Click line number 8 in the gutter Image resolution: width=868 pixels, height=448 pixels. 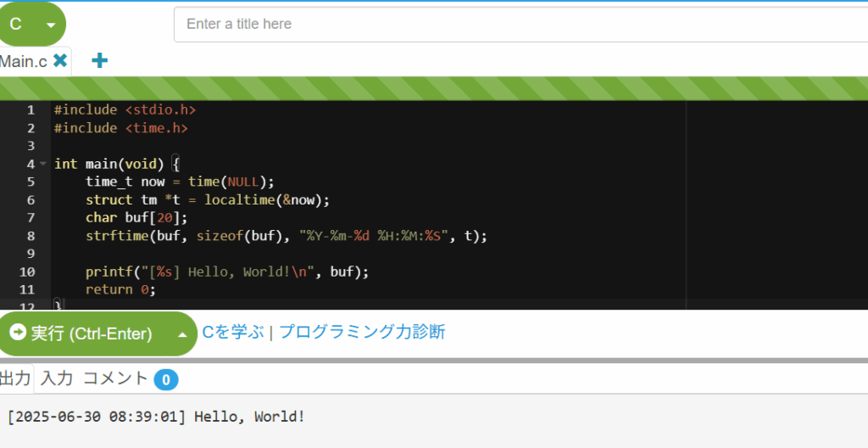31,236
